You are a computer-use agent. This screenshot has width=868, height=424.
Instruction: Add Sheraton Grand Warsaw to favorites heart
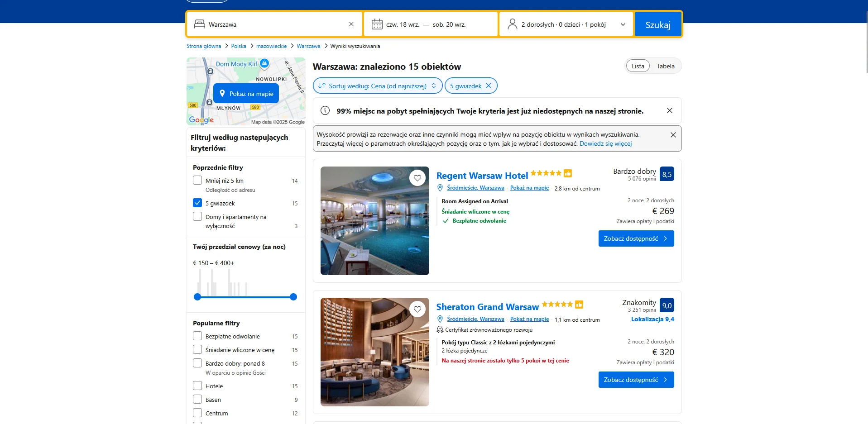pyautogui.click(x=417, y=309)
